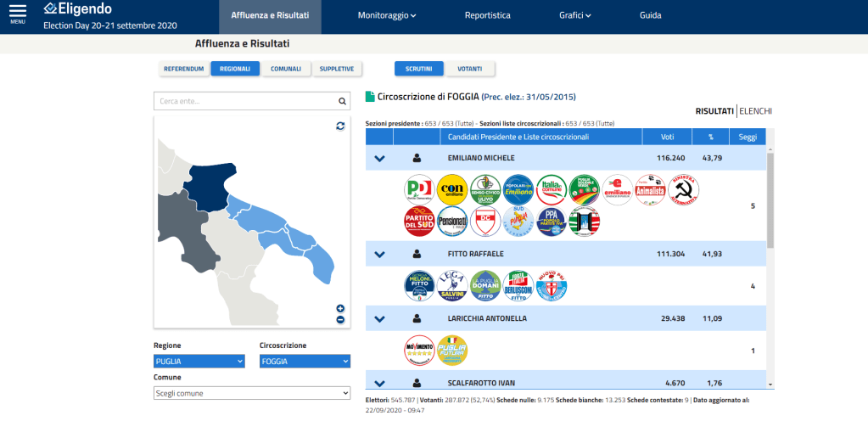This screenshot has height=438, width=868.
Task: Open the Monitoraggio menu
Action: coord(387,15)
